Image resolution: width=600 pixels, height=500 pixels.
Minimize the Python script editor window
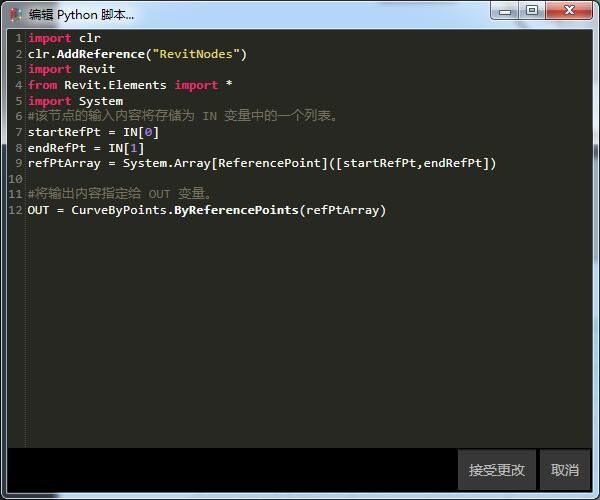tap(505, 11)
